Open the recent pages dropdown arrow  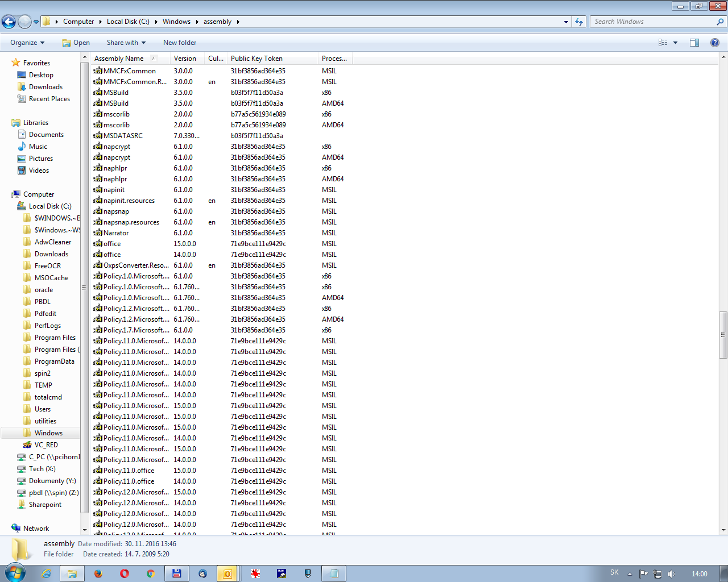click(x=36, y=22)
